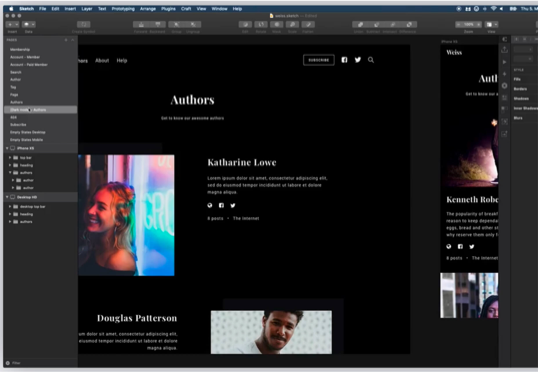This screenshot has width=538, height=372.
Task: Apply the Intersect boolean operation
Action: pyautogui.click(x=393, y=24)
